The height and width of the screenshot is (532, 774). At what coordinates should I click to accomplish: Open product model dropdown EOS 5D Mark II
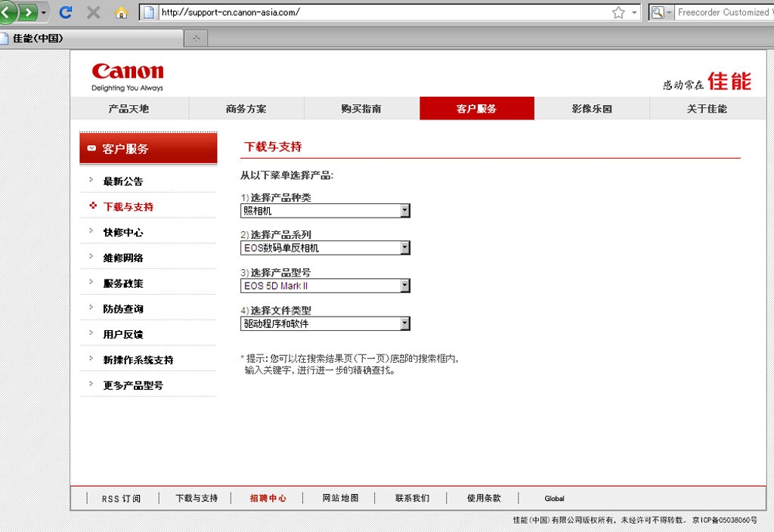click(x=405, y=286)
